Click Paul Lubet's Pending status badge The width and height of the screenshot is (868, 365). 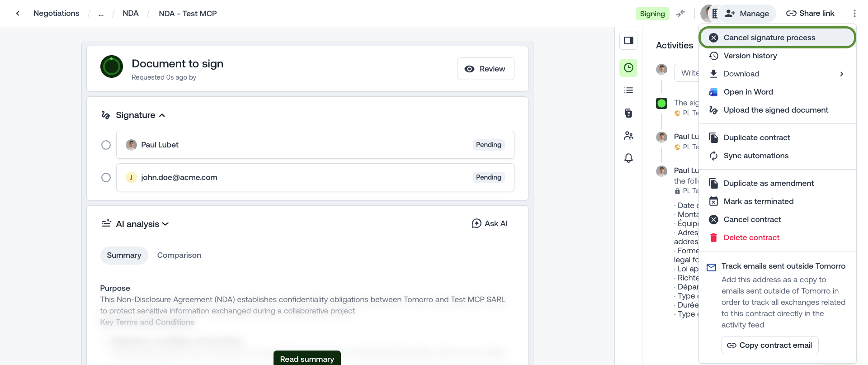pos(489,145)
